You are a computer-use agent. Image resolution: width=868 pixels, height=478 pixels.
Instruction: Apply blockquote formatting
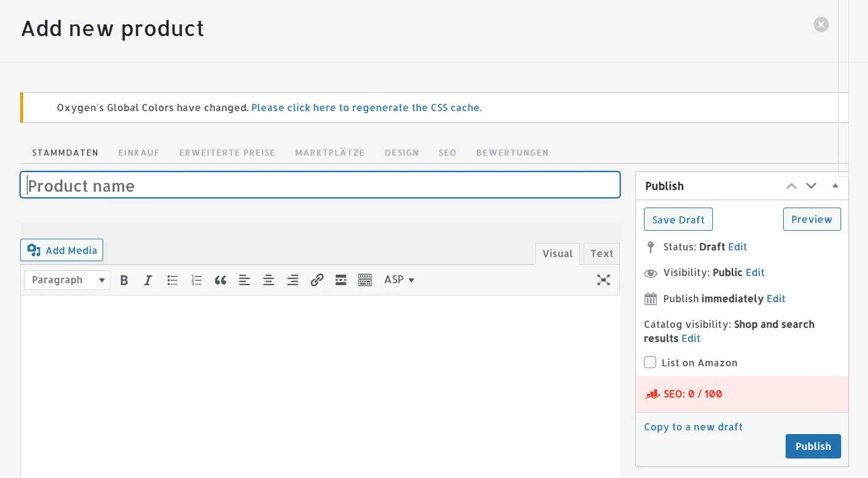220,280
